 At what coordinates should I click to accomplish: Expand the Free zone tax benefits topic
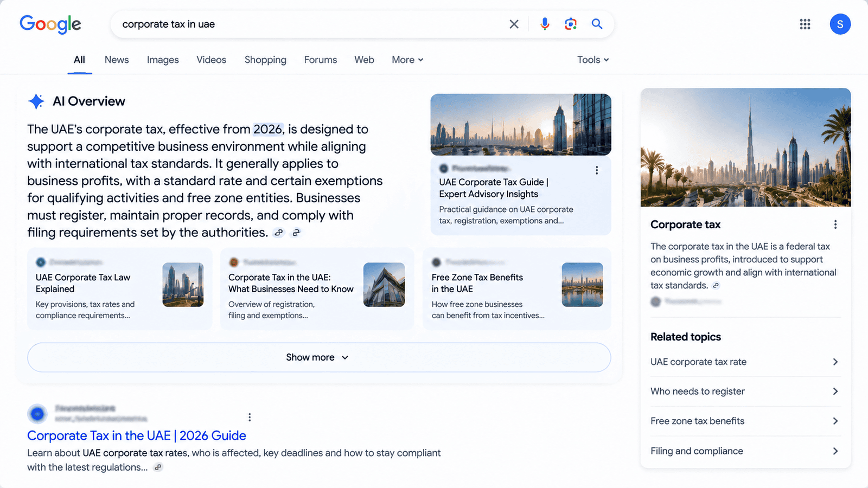[745, 421]
